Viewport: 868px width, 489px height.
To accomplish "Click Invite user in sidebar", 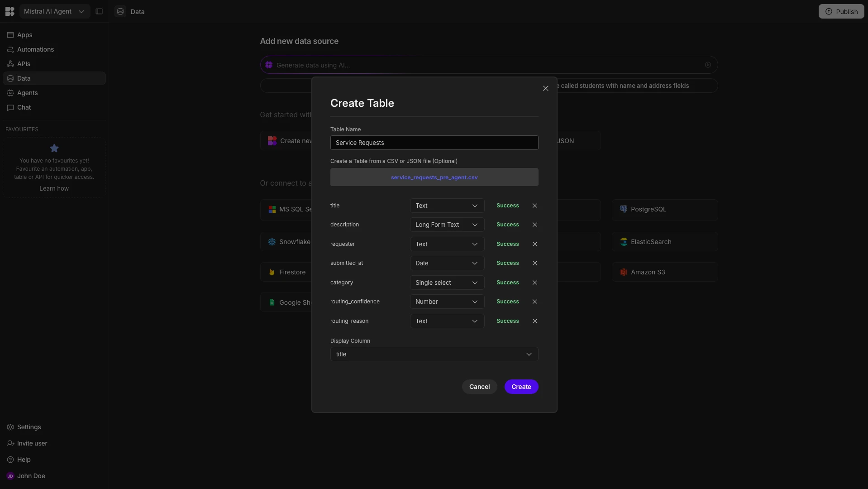I will coord(54,443).
